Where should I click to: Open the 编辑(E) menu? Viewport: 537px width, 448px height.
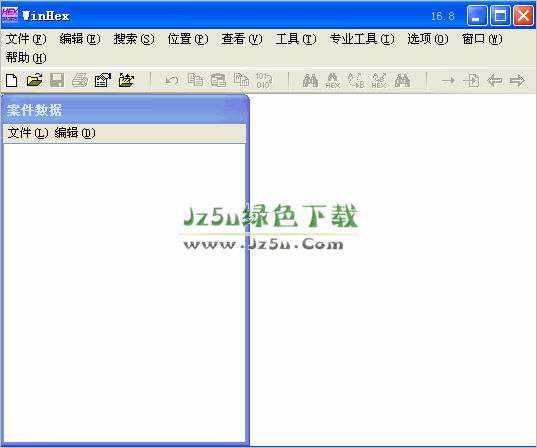[x=80, y=39]
